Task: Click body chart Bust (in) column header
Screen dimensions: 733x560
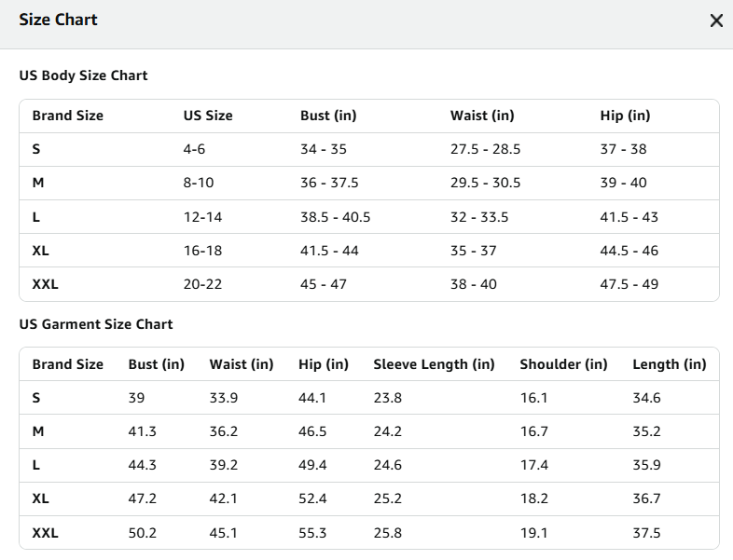Action: 328,116
